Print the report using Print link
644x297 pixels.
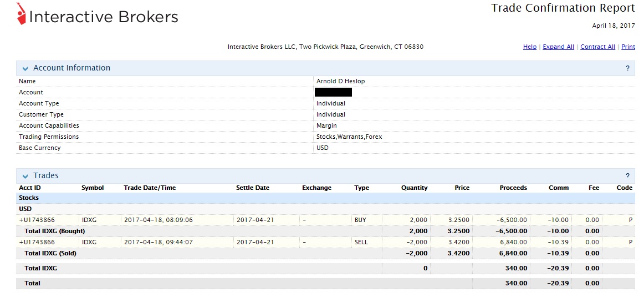[628, 47]
